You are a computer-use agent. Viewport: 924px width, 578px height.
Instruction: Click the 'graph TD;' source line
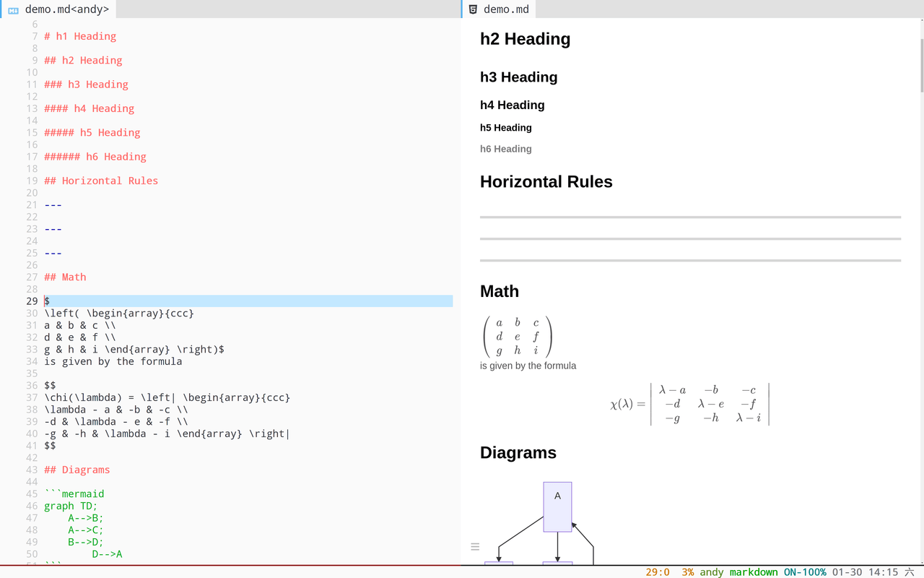[71, 506]
